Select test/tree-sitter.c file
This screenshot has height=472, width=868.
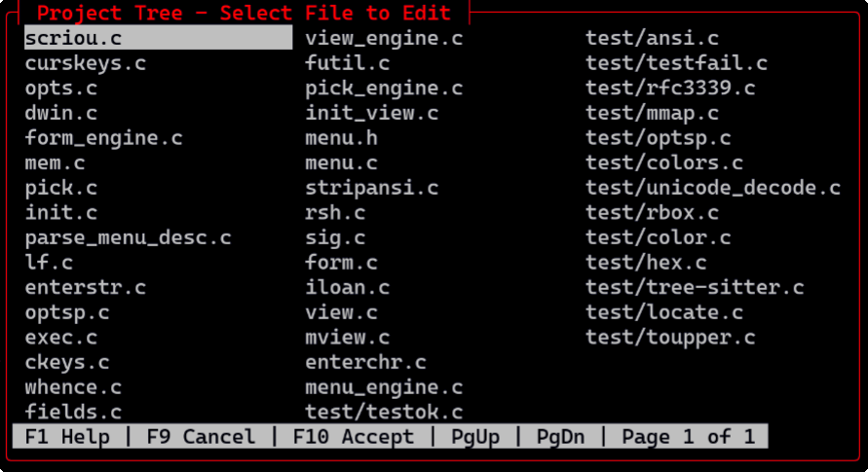click(x=695, y=288)
